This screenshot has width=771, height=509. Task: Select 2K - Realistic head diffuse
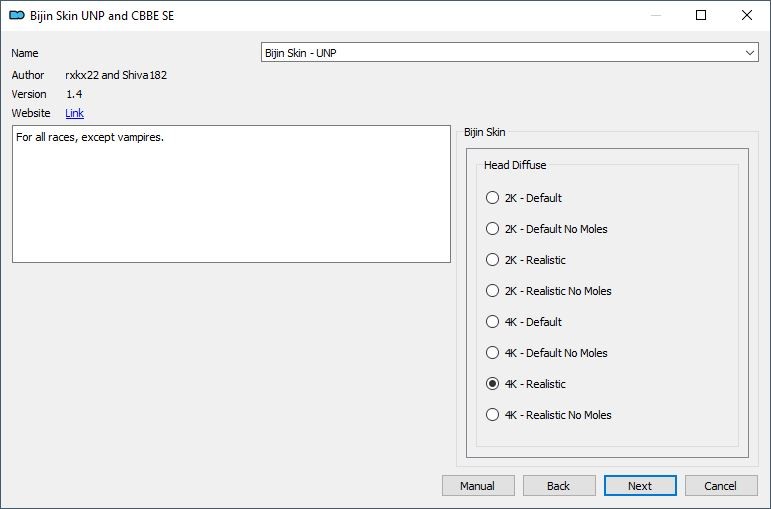point(492,260)
